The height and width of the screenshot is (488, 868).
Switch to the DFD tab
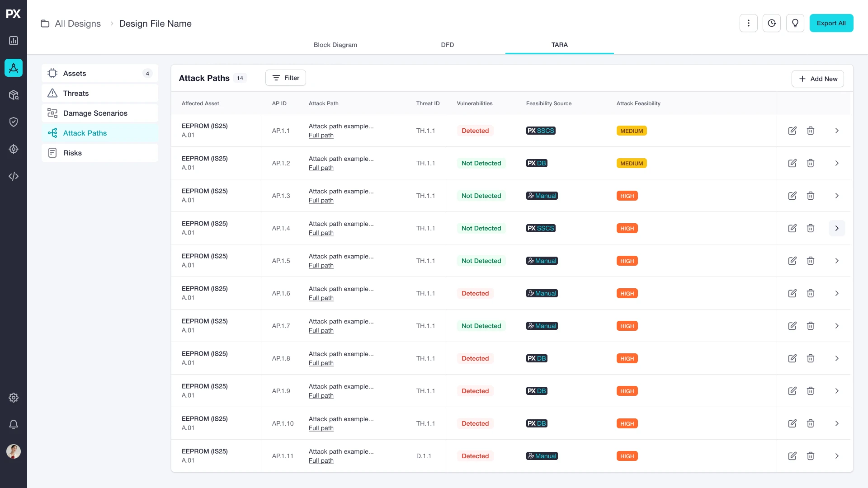point(448,45)
